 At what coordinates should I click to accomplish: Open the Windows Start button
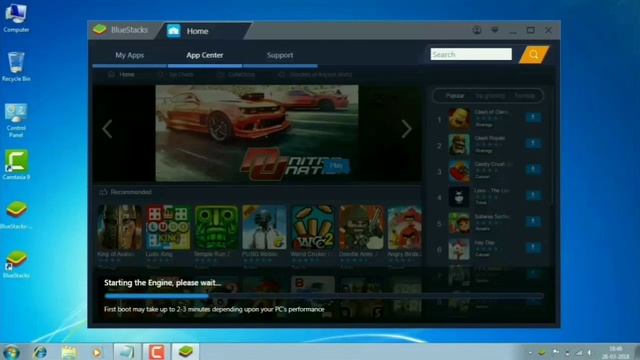[11, 352]
